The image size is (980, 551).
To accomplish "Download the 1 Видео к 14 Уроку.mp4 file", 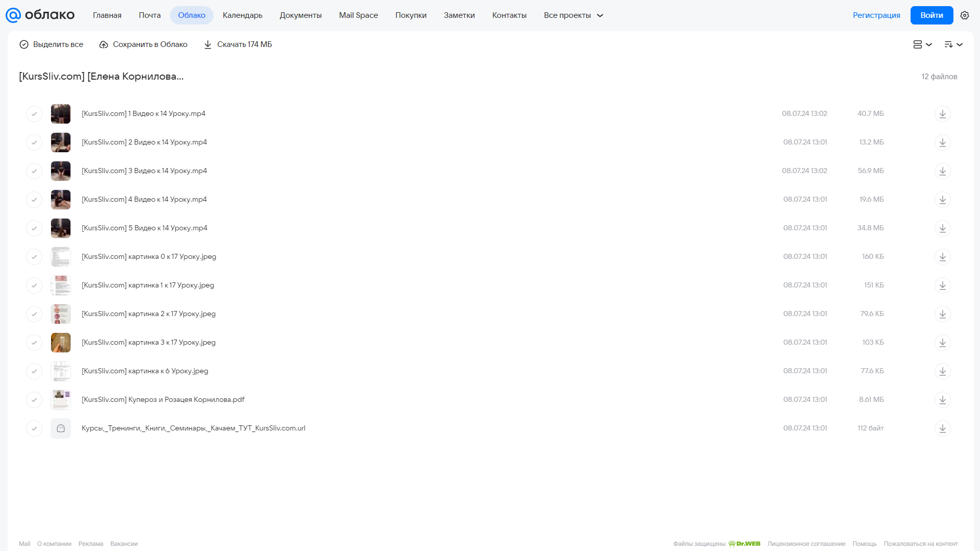I will tap(942, 114).
